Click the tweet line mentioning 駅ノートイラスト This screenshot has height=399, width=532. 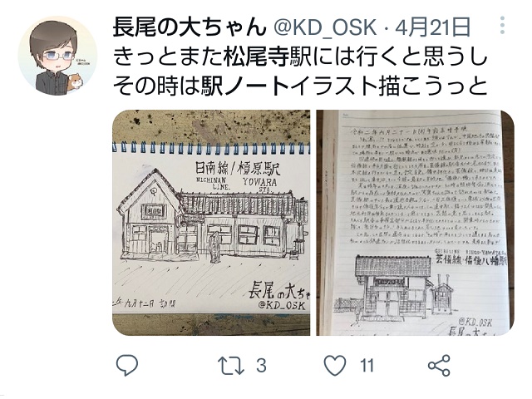tap(300, 86)
